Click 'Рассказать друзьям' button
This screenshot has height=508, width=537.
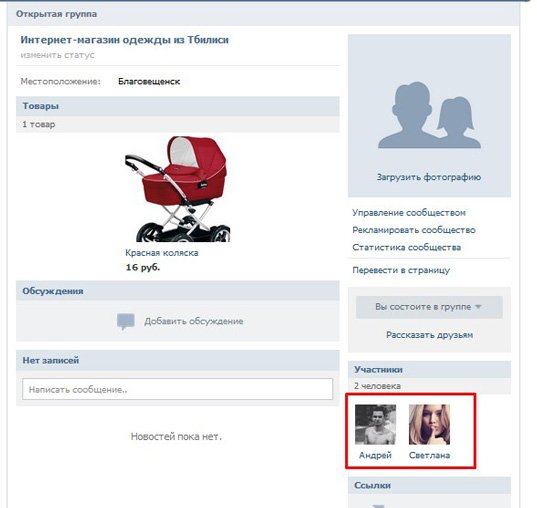click(x=429, y=335)
